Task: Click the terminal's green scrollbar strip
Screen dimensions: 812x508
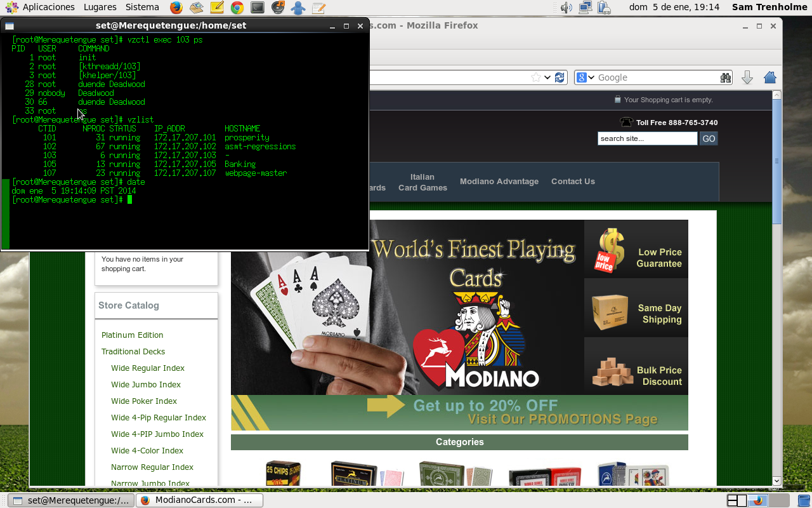Action: click(x=6, y=214)
